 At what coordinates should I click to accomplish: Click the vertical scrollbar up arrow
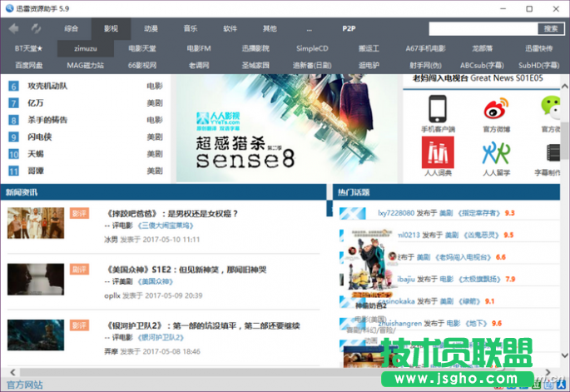(564, 87)
